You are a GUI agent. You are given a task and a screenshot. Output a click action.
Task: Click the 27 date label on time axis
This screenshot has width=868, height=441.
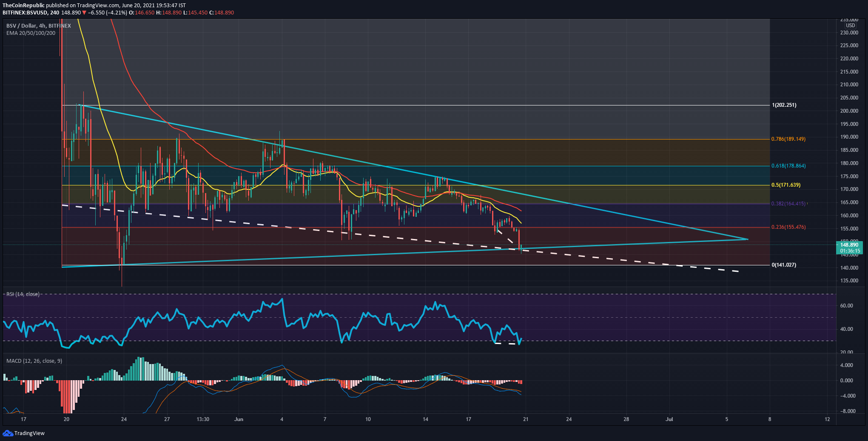(x=167, y=419)
